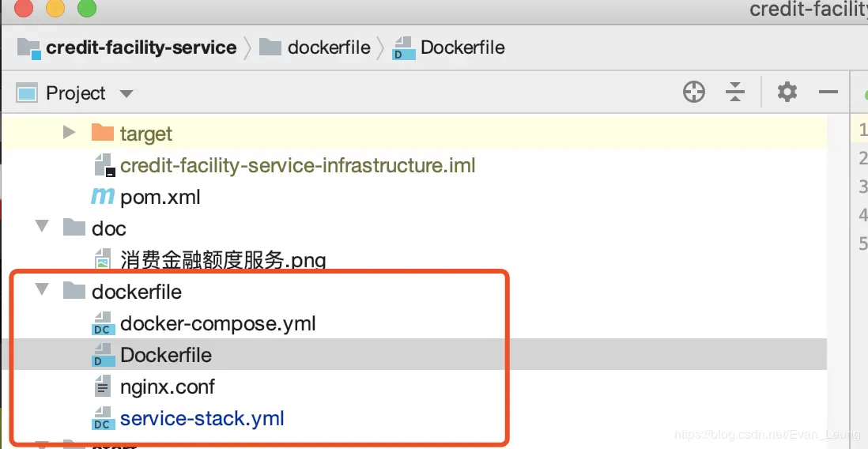
Task: Click the nginx.conf text file icon
Action: [103, 387]
